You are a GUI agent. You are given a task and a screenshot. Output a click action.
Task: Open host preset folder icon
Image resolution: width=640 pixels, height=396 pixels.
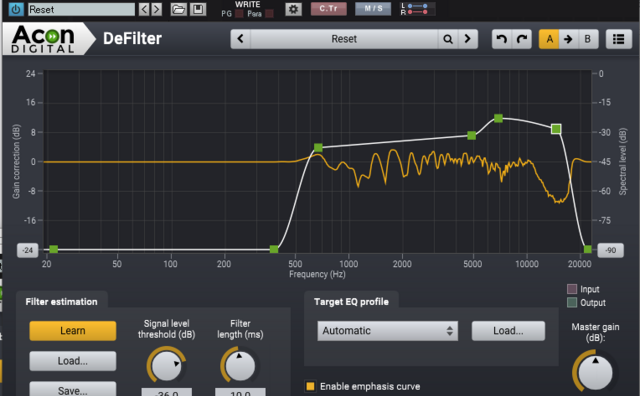(x=178, y=9)
